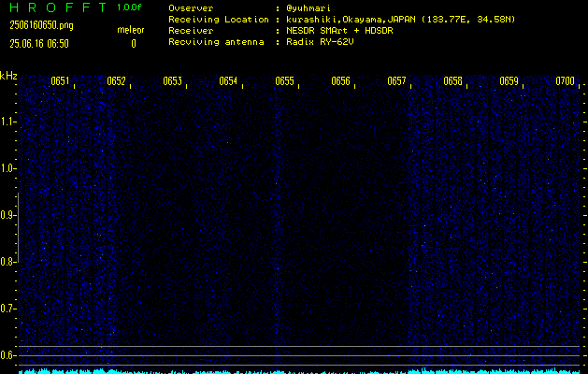
Task: Click the 0.6 kHz axis label
Action: (x=7, y=355)
